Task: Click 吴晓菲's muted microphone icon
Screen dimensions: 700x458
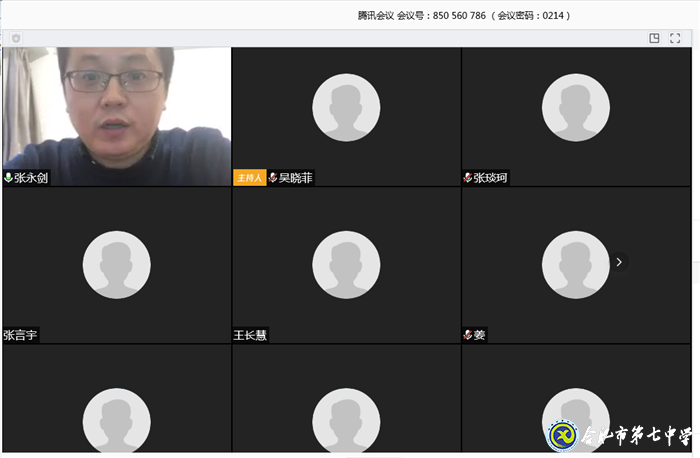Action: pyautogui.click(x=273, y=178)
